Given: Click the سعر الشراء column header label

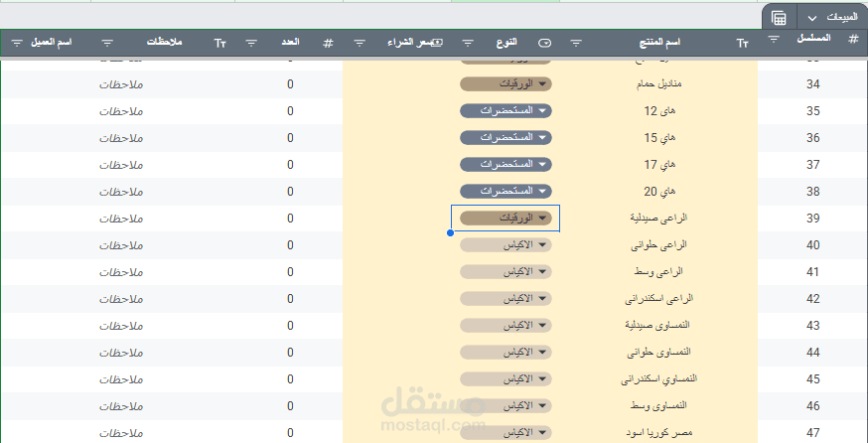Looking at the screenshot, I should [x=408, y=43].
